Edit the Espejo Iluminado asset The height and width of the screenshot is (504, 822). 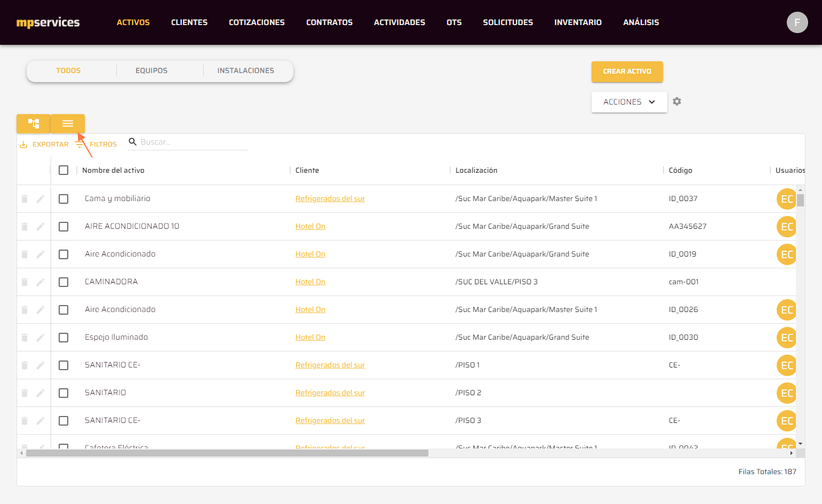click(x=41, y=338)
